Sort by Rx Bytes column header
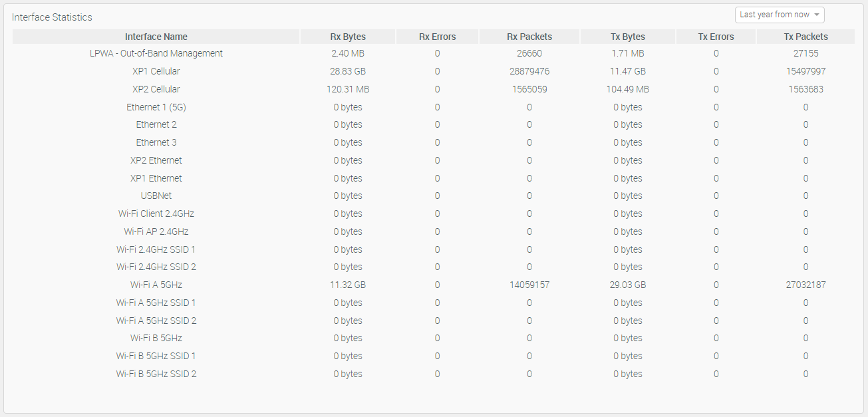 (348, 37)
